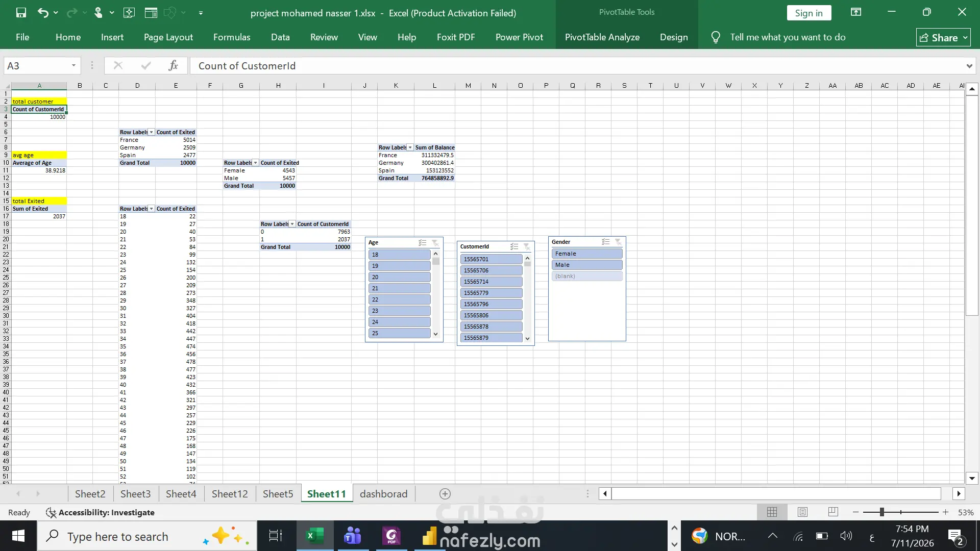
Task: Select age 25 in Age slicer
Action: click(x=399, y=333)
